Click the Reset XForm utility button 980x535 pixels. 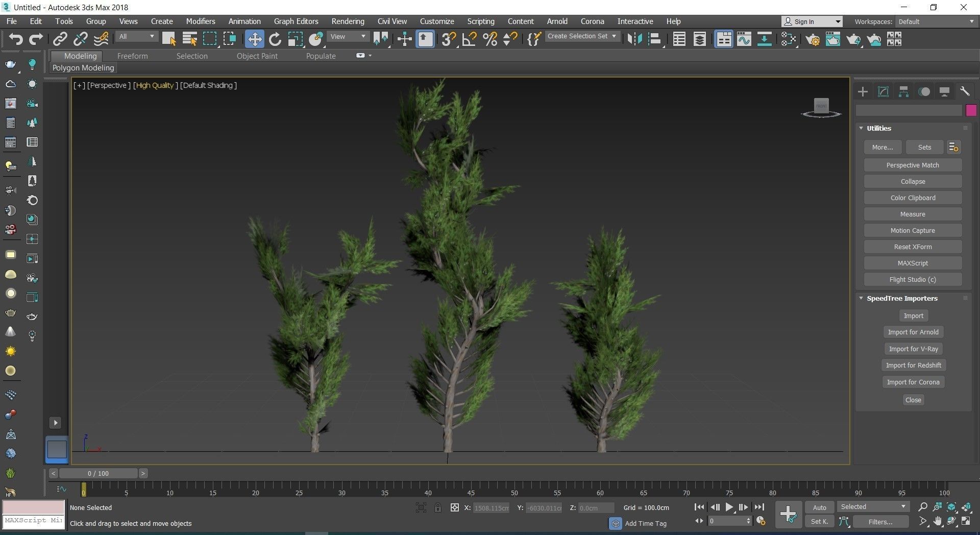pos(913,247)
